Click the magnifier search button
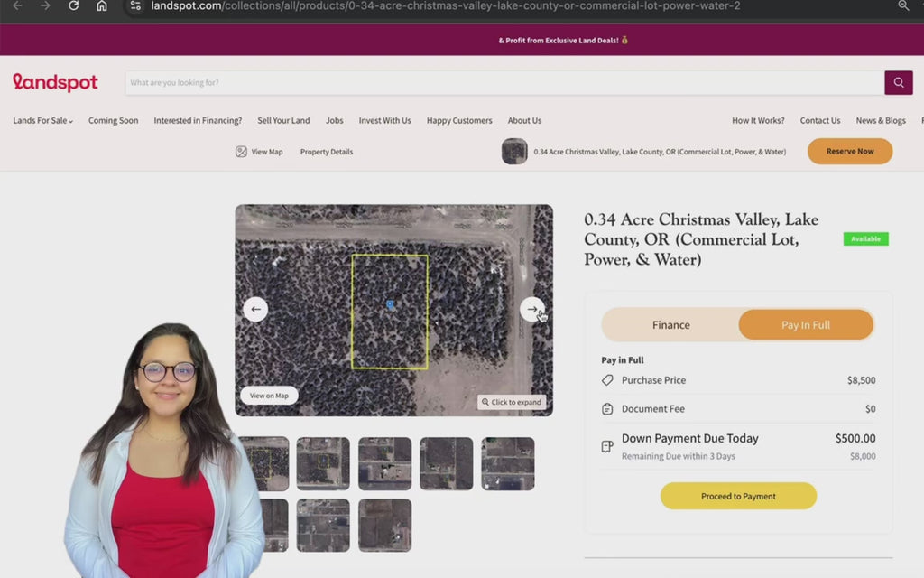Viewport: 924px width, 578px height. pos(898,83)
